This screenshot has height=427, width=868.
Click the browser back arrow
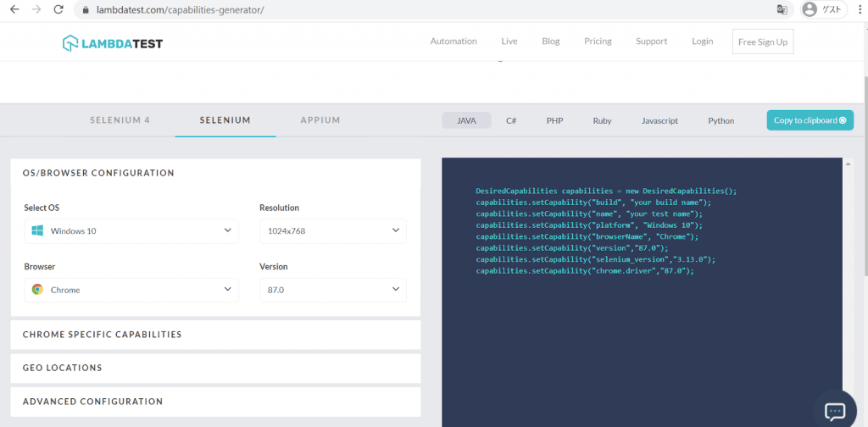[13, 10]
